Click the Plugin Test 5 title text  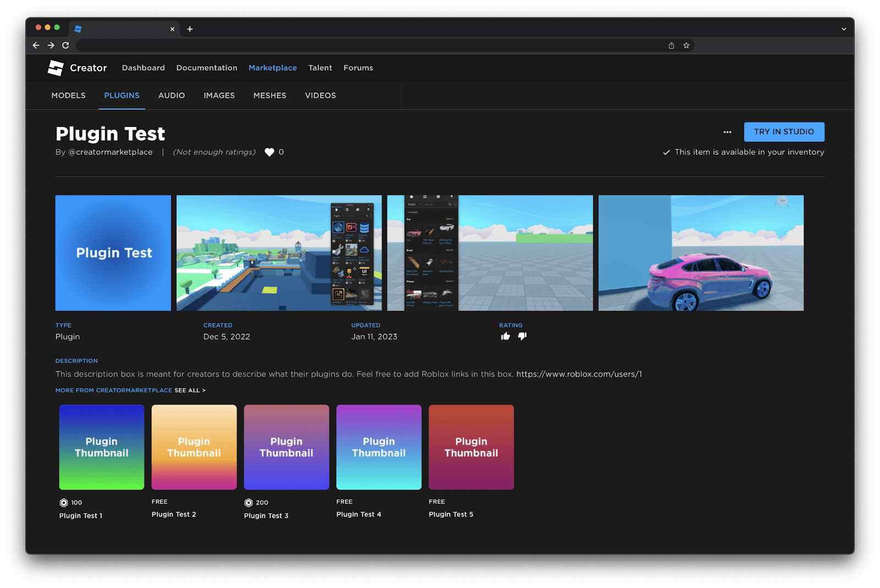[451, 514]
